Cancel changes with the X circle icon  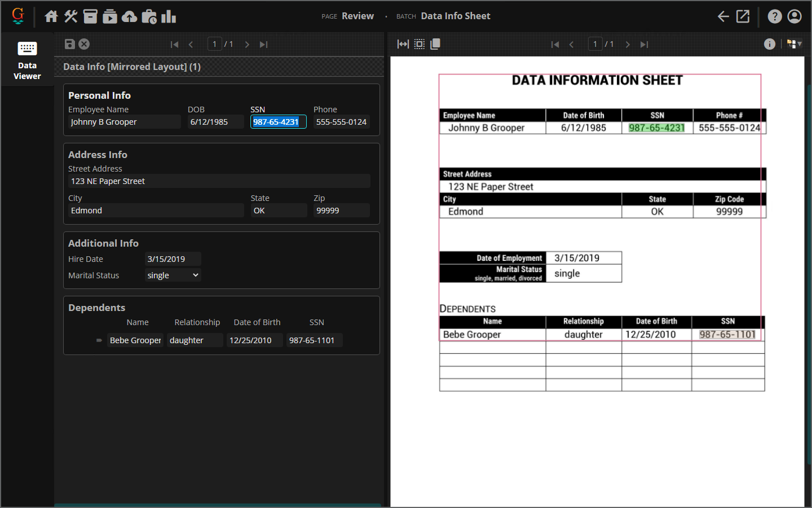pos(84,44)
